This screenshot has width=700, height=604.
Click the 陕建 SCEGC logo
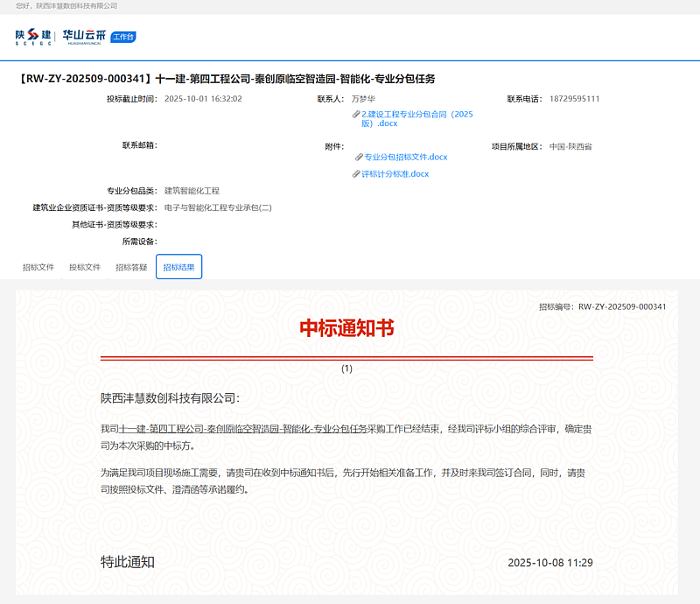(33, 37)
